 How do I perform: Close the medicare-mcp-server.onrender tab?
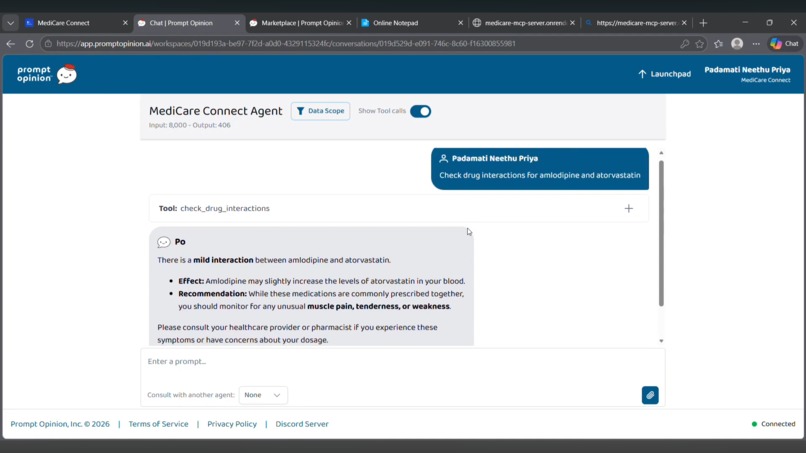(x=573, y=23)
